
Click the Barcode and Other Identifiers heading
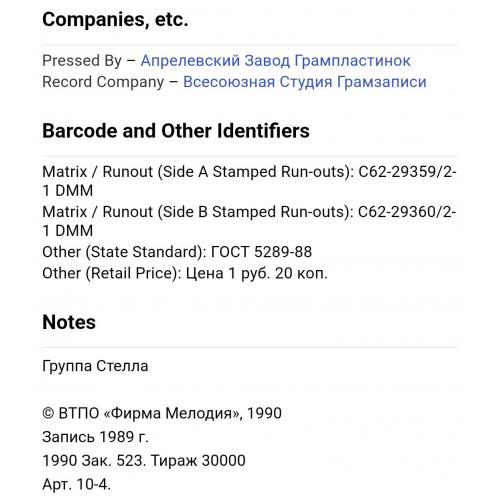[176, 131]
